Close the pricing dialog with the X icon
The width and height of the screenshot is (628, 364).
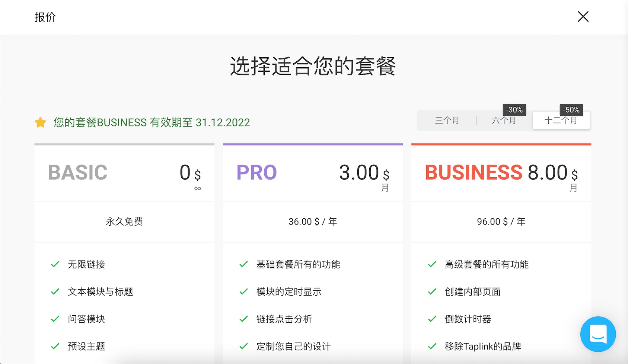point(583,16)
